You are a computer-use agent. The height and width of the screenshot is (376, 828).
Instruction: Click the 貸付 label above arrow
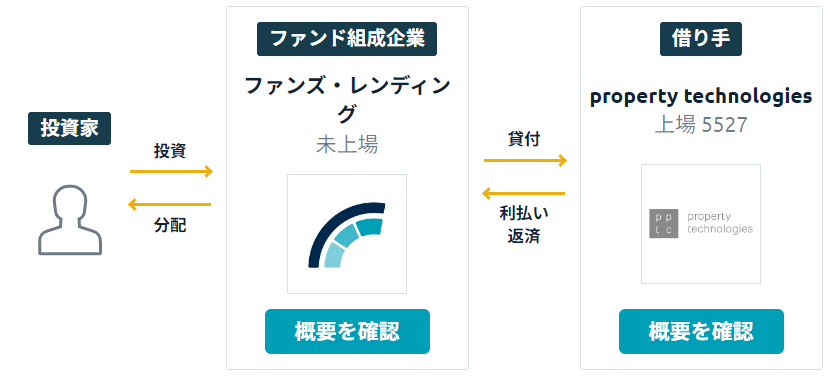coord(524,140)
